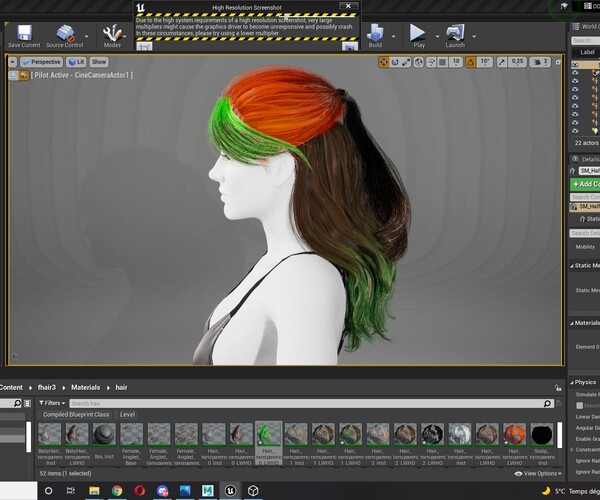
Task: Hide the highlighted actor via its eye icon
Action: 575,65
